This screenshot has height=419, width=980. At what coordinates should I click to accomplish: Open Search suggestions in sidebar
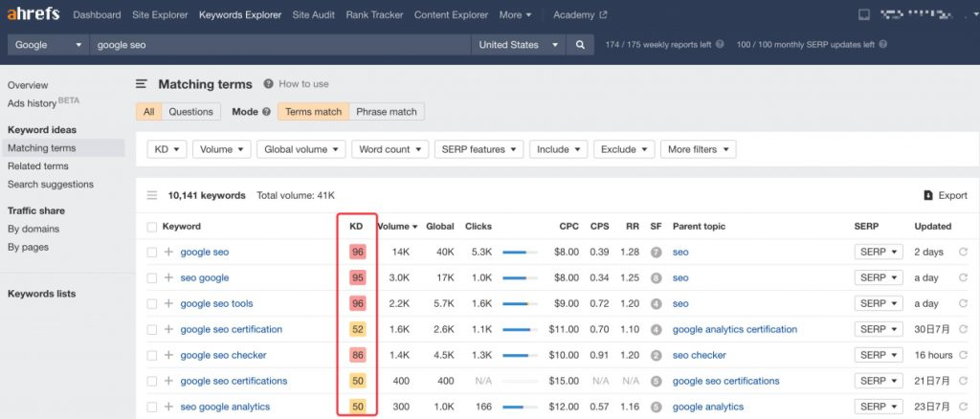[51, 185]
